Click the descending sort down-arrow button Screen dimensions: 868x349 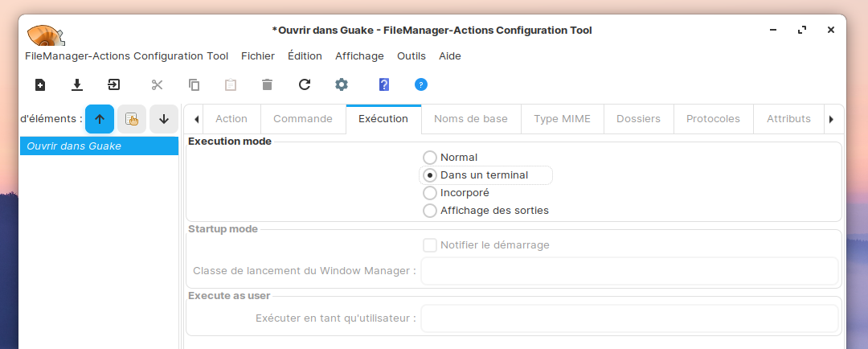(x=164, y=119)
